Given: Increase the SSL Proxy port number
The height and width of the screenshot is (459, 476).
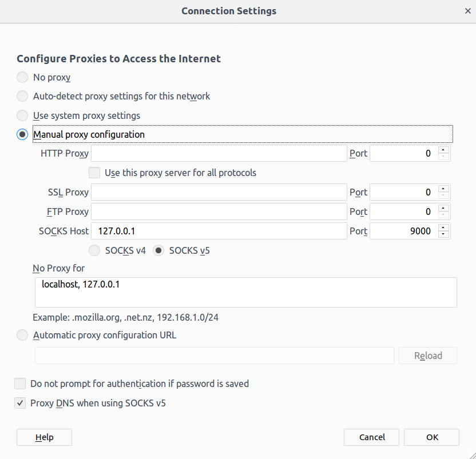Looking at the screenshot, I should tap(443, 189).
